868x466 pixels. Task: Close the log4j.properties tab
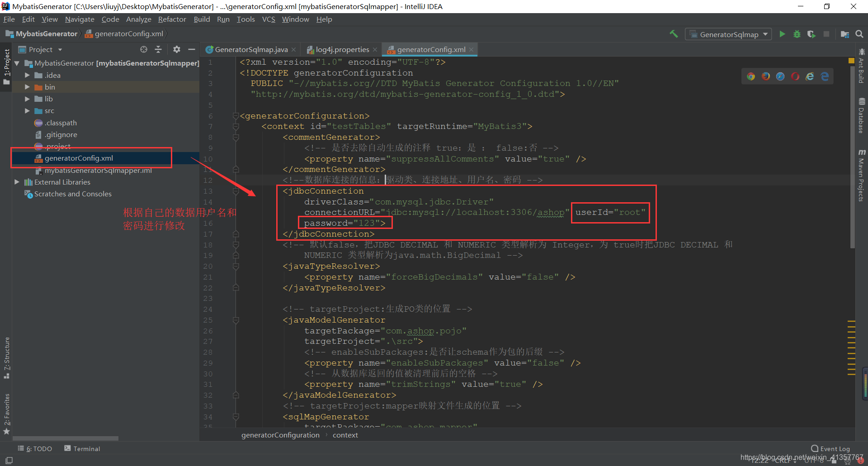tap(375, 49)
